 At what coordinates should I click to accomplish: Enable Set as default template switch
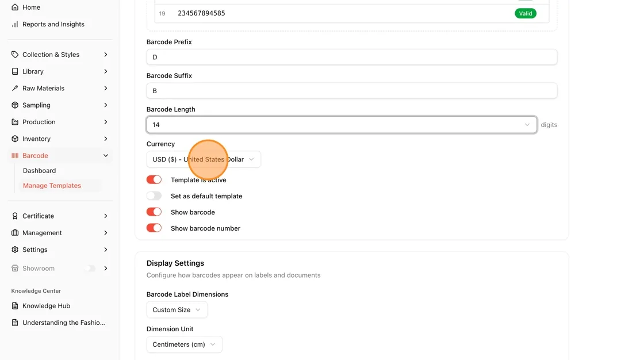(x=154, y=196)
